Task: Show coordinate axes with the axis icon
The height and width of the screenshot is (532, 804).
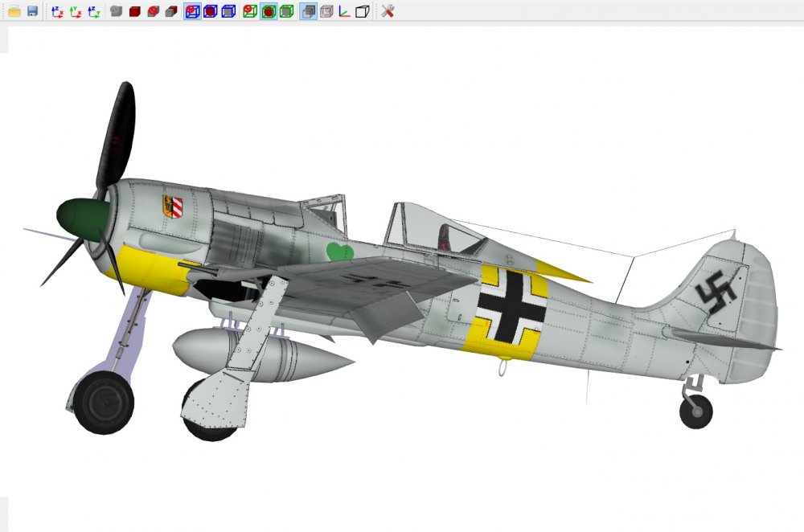Action: click(x=344, y=11)
